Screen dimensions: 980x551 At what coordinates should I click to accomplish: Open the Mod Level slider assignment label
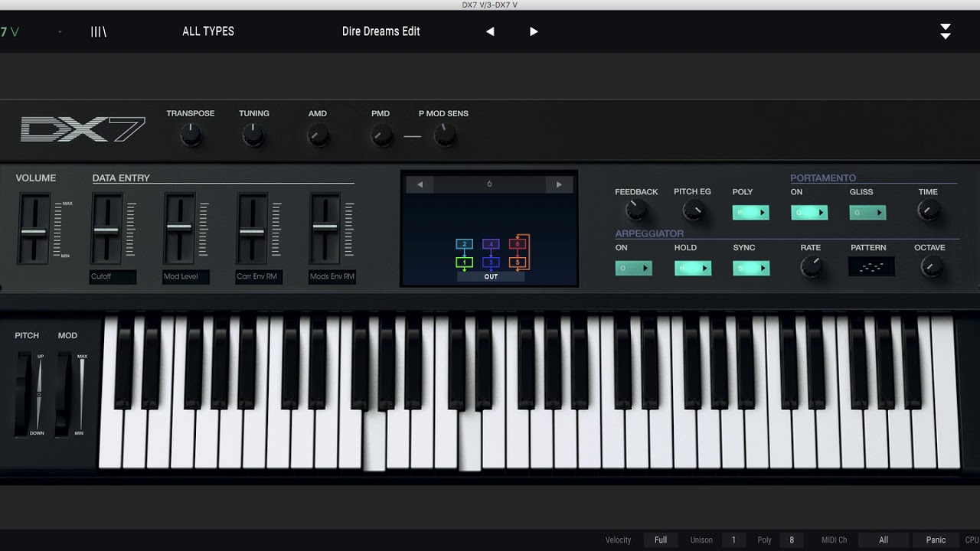185,277
